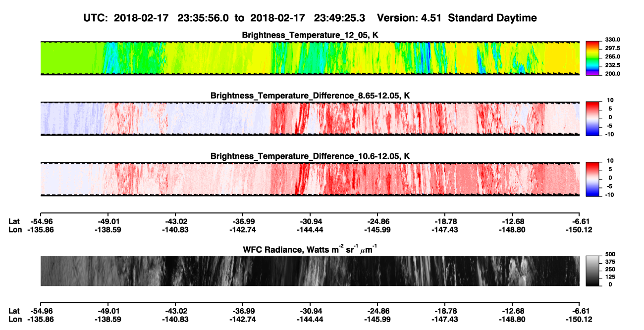
Task: Click latitude '-18.78' on the axis above WFC panel
Action: pos(445,222)
